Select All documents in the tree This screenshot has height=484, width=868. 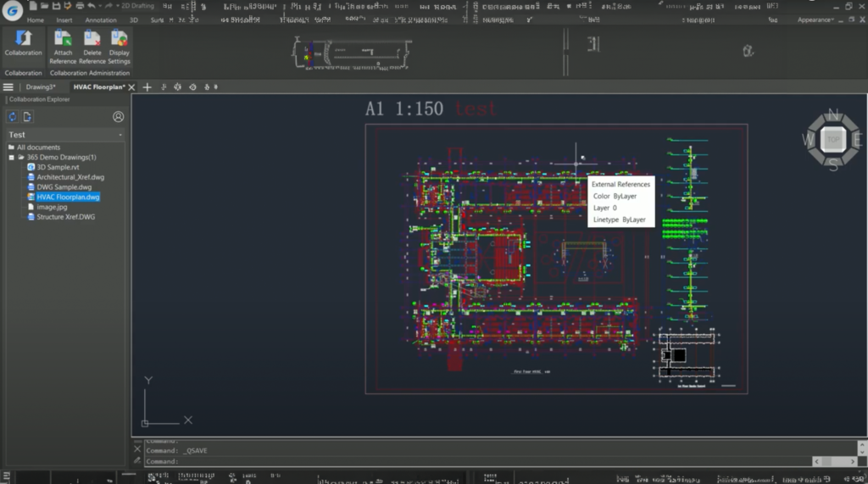tap(38, 147)
